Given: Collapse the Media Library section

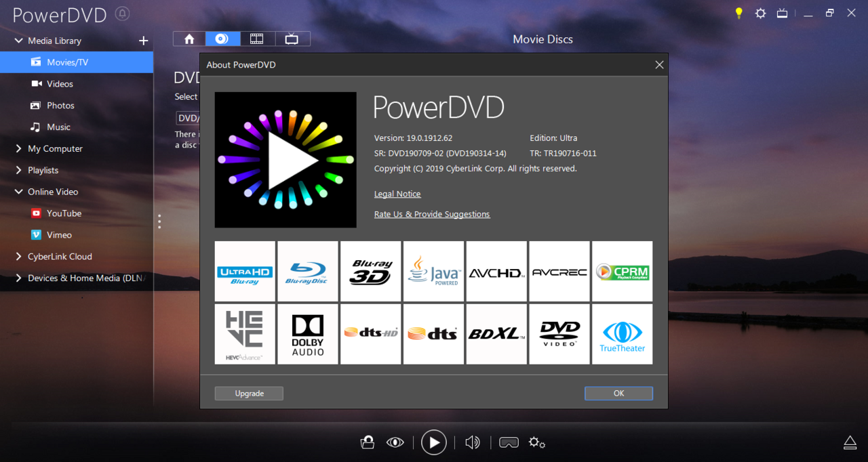Looking at the screenshot, I should point(18,41).
